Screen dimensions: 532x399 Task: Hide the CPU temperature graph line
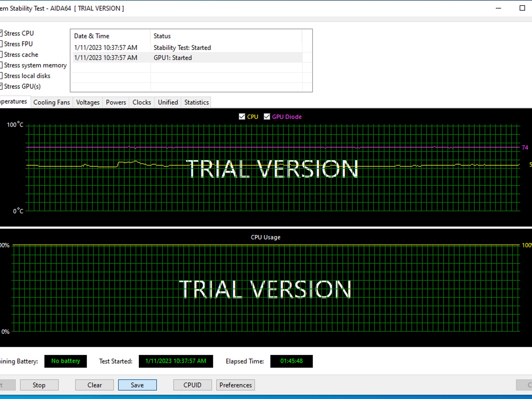click(x=242, y=117)
